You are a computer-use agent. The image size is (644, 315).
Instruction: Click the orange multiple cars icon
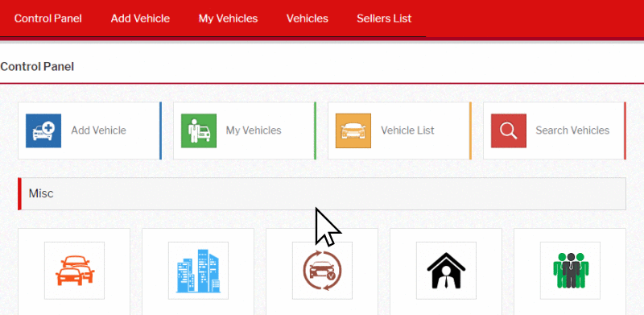point(74,271)
